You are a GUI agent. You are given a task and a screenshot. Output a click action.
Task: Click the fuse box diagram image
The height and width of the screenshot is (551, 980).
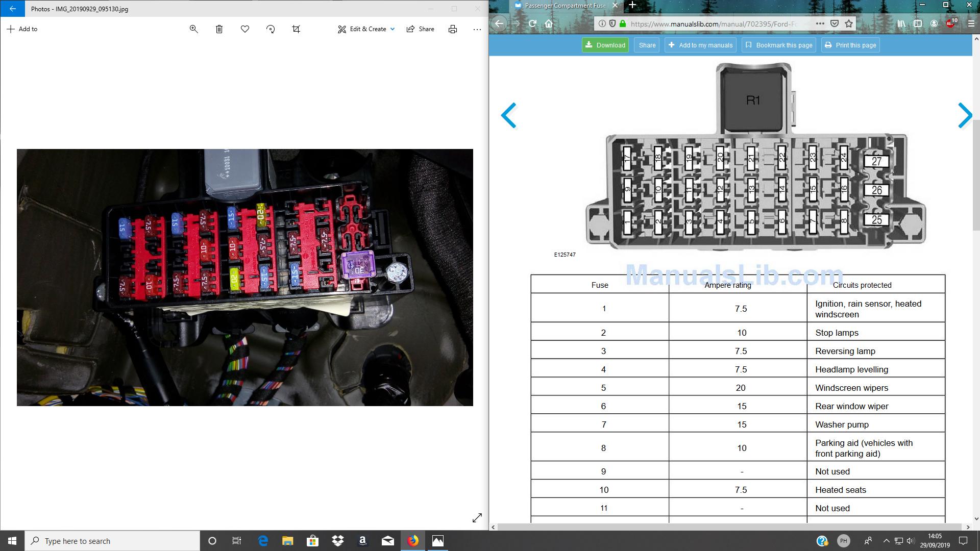point(755,156)
